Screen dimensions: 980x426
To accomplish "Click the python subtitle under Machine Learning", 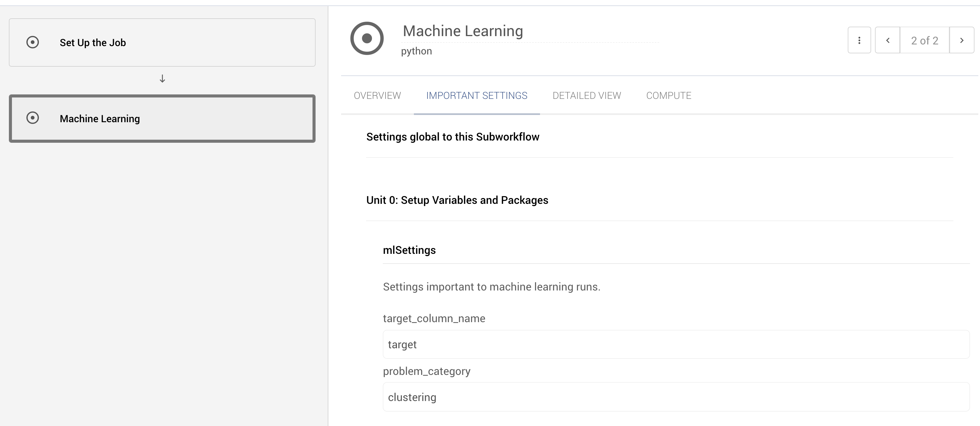I will [x=417, y=51].
